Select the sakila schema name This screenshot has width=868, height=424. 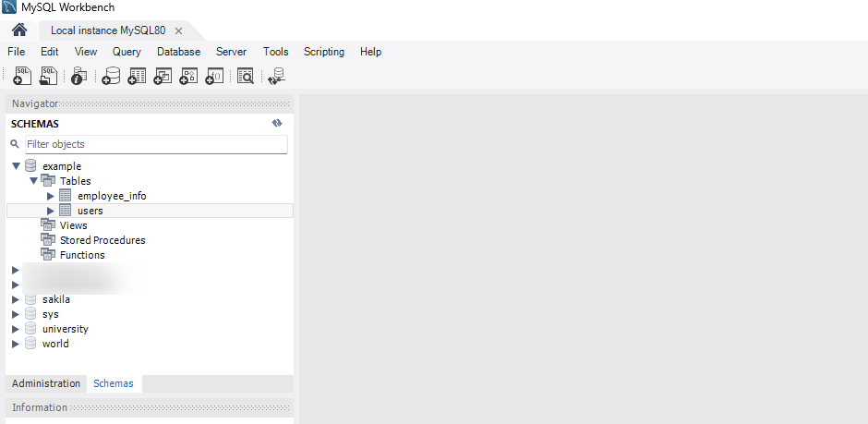56,299
